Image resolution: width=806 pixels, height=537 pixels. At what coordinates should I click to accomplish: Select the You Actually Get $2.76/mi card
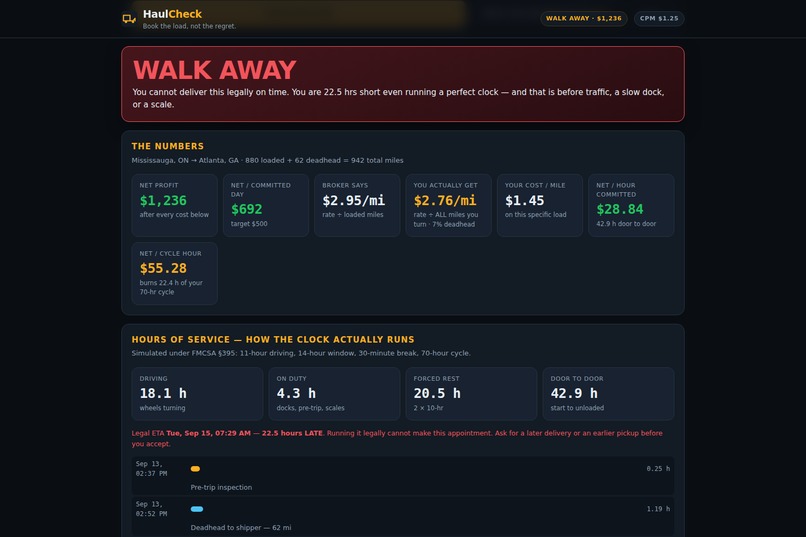(x=449, y=205)
